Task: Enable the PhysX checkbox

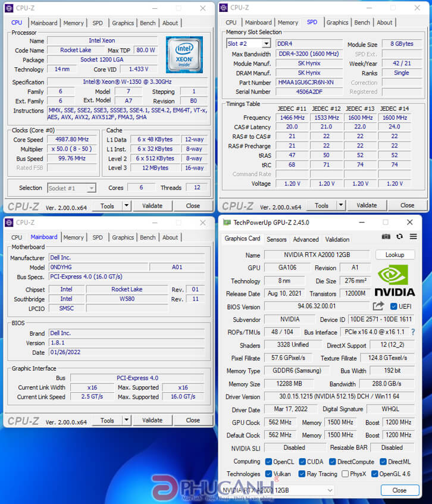Action: point(345,474)
